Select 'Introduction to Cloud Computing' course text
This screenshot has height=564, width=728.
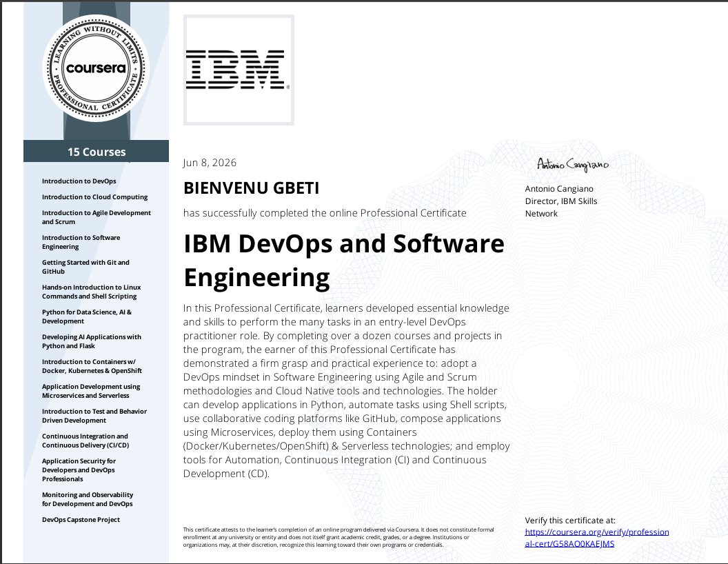click(x=94, y=197)
